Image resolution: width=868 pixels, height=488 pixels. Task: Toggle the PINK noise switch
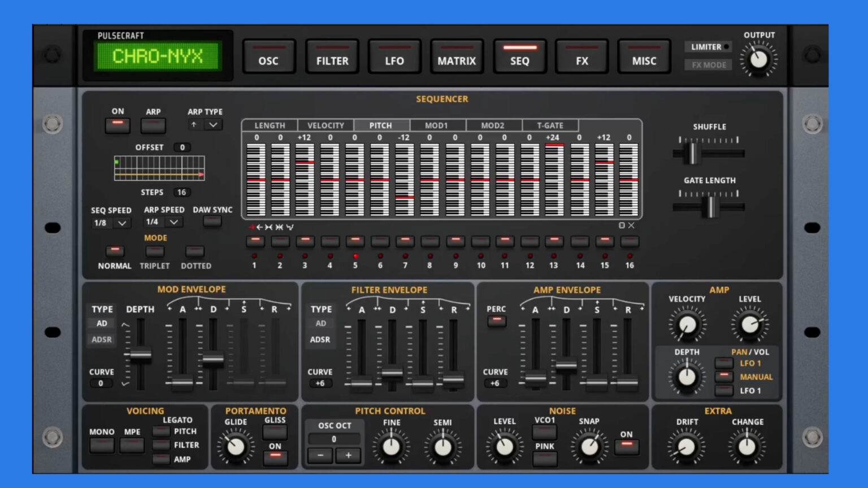pyautogui.click(x=544, y=459)
